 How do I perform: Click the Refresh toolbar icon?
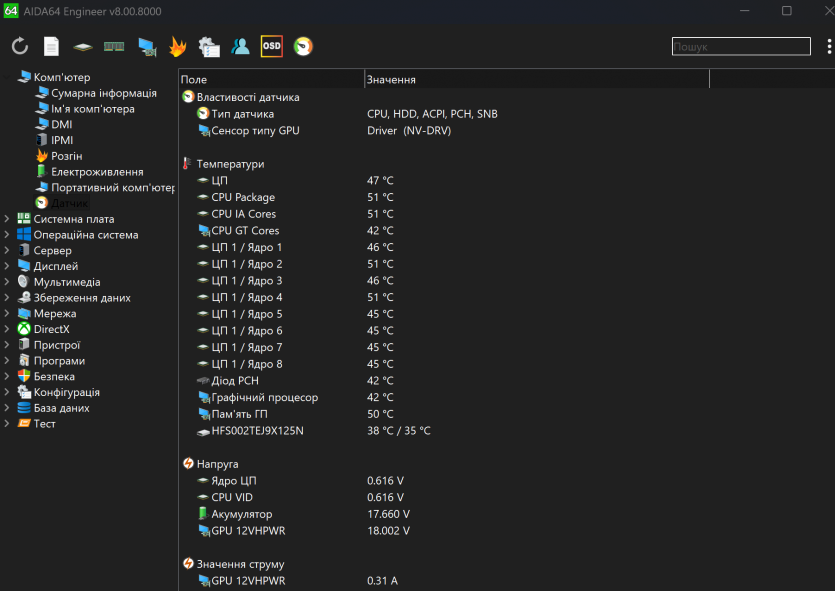pos(20,47)
